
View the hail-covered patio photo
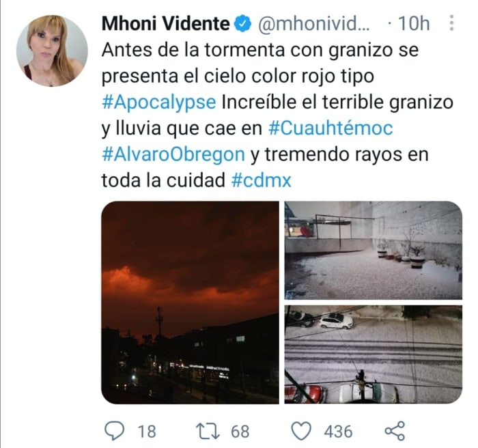point(374,251)
